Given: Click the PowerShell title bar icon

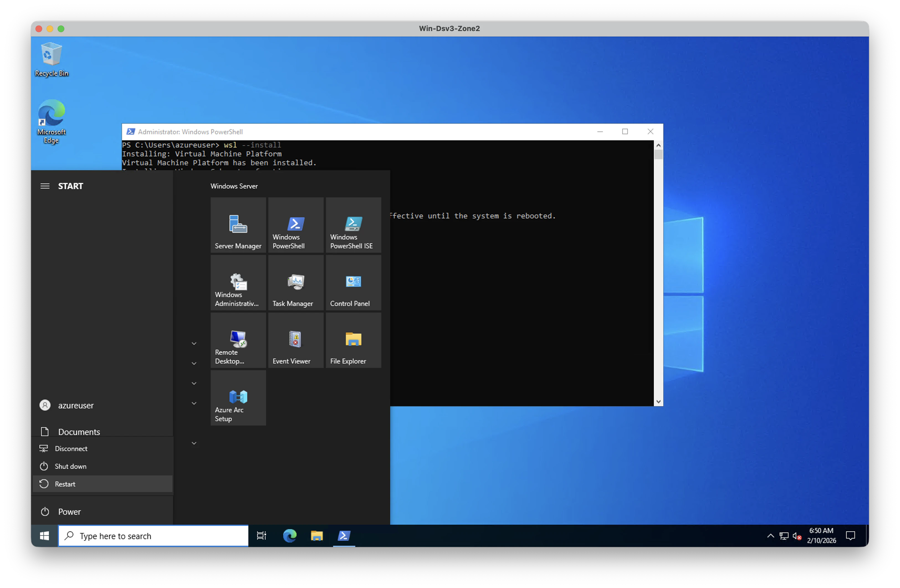Looking at the screenshot, I should tap(131, 132).
